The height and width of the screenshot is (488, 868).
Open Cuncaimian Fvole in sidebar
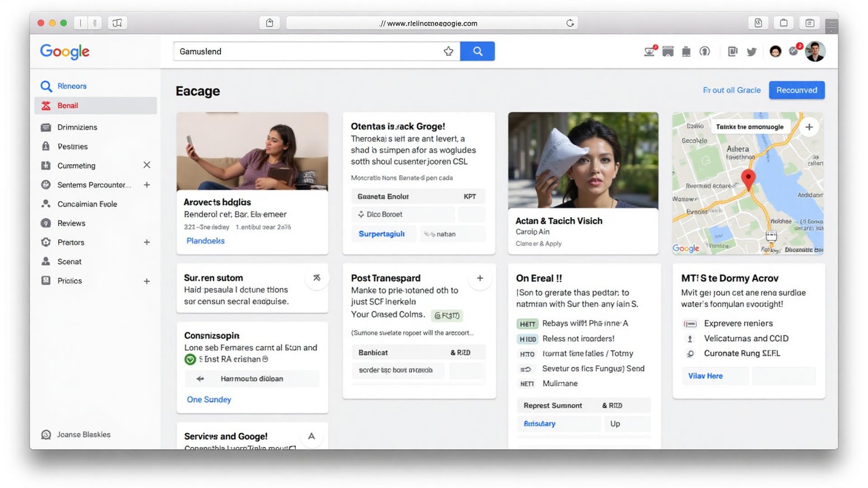point(87,204)
